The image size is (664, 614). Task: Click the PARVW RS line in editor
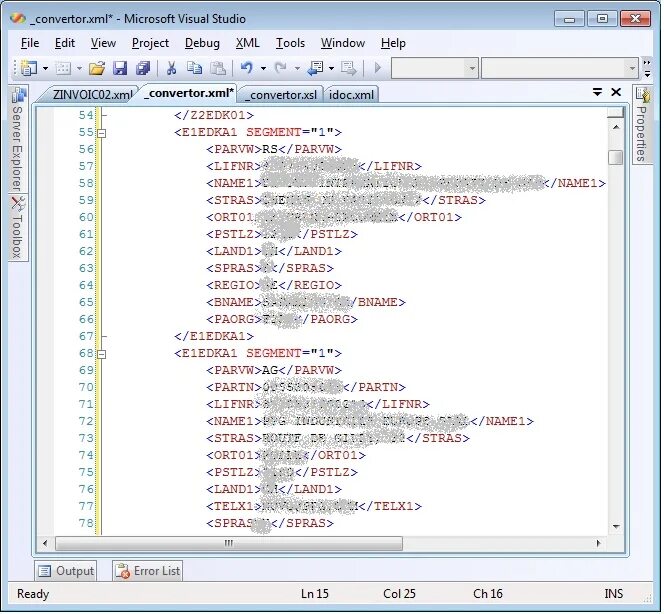click(x=274, y=149)
